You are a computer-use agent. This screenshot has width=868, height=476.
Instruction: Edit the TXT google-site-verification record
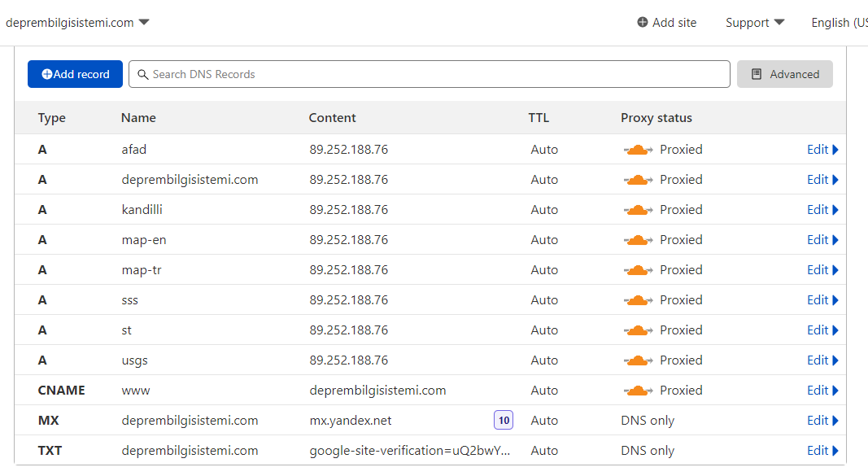point(822,451)
